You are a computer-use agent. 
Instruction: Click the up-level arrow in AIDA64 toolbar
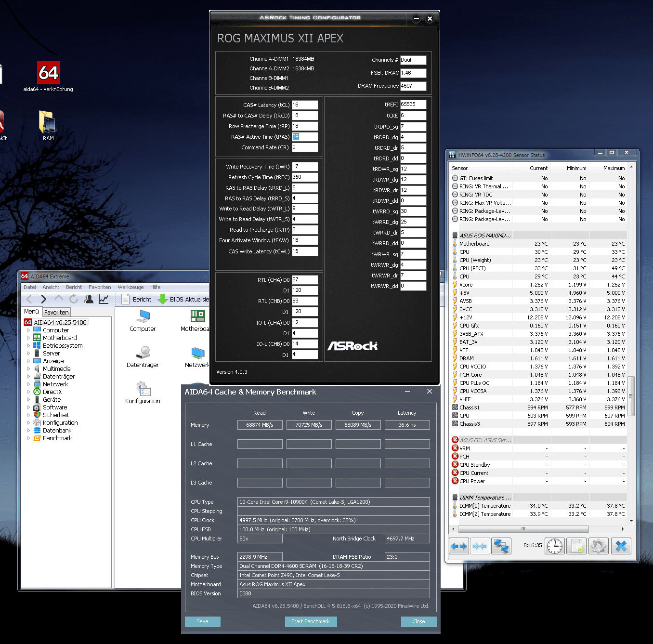(59, 299)
